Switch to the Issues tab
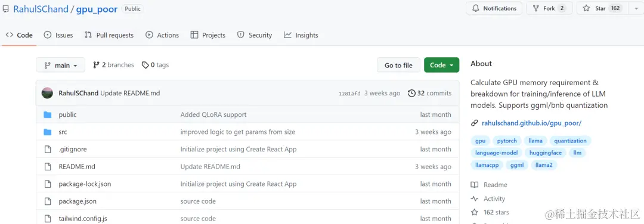Screen dimensions: 644x224 pyautogui.click(x=58, y=35)
